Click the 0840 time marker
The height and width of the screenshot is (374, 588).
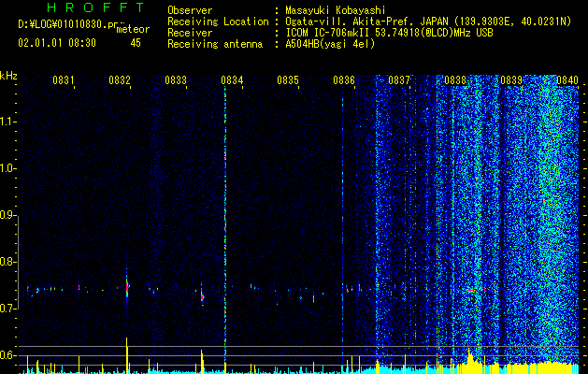567,79
